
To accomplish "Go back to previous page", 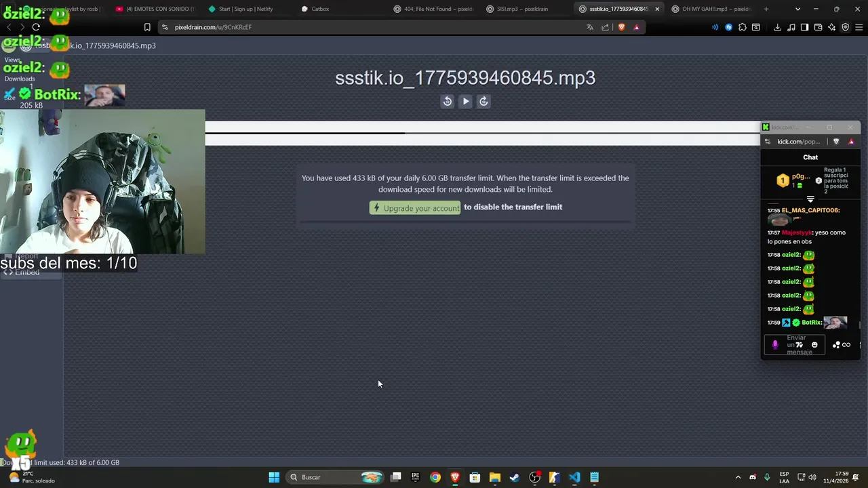I will tap(9, 27).
